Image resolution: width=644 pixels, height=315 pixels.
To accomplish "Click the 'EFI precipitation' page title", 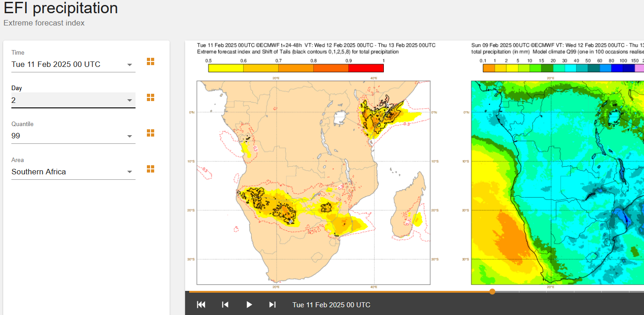I will point(61,8).
